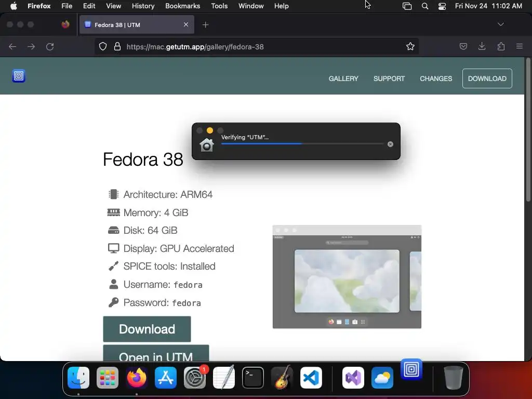The width and height of the screenshot is (532, 399).
Task: Go back with browser back arrow
Action: [x=12, y=46]
